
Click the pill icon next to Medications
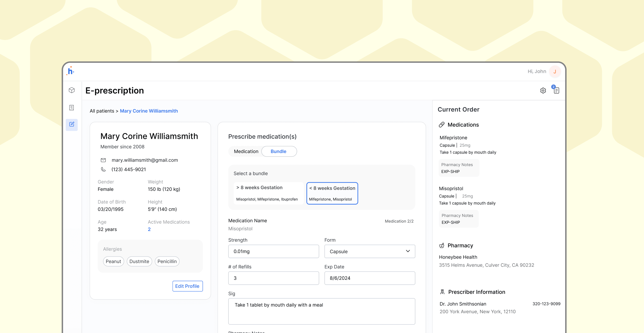(x=442, y=125)
